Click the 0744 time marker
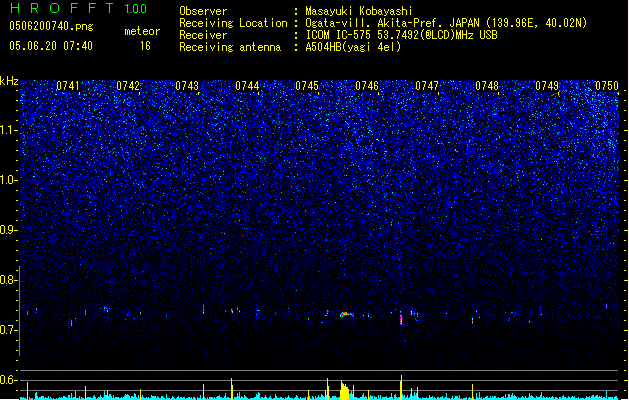 point(247,85)
